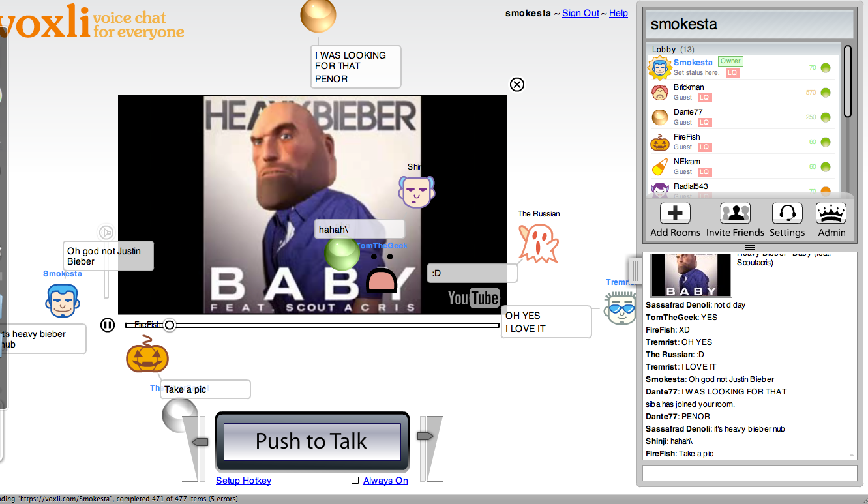Click the 'Set status here.' text

(696, 73)
